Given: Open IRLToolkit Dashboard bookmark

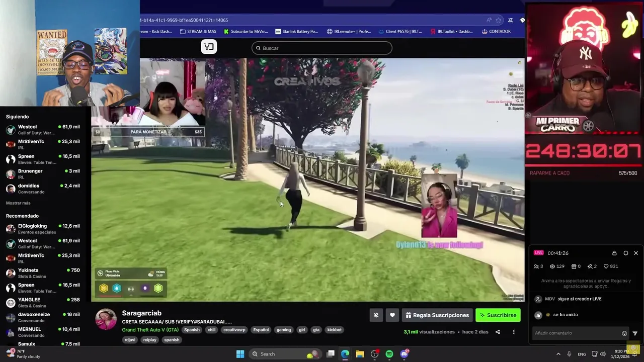Looking at the screenshot, I should pos(452,31).
